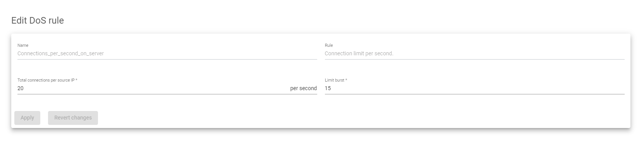
Task: Click the underline beneath the Name field
Action: [x=167, y=59]
